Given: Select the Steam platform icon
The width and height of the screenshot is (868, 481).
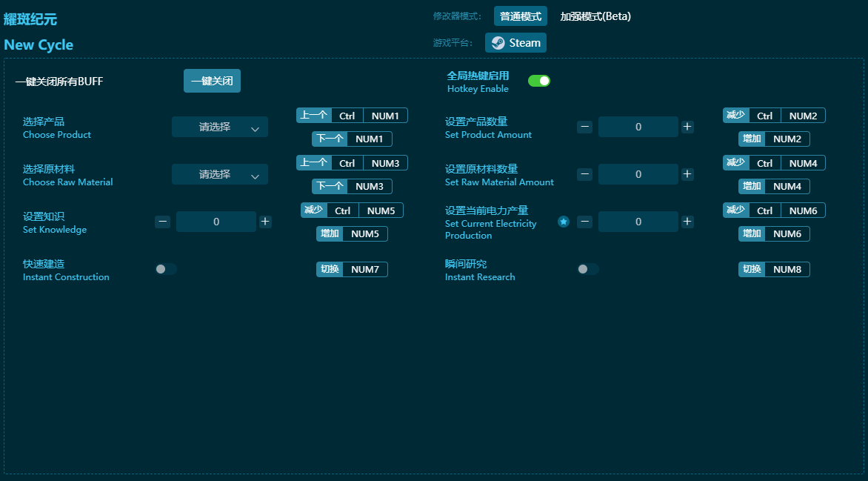Looking at the screenshot, I should pyautogui.click(x=515, y=42).
